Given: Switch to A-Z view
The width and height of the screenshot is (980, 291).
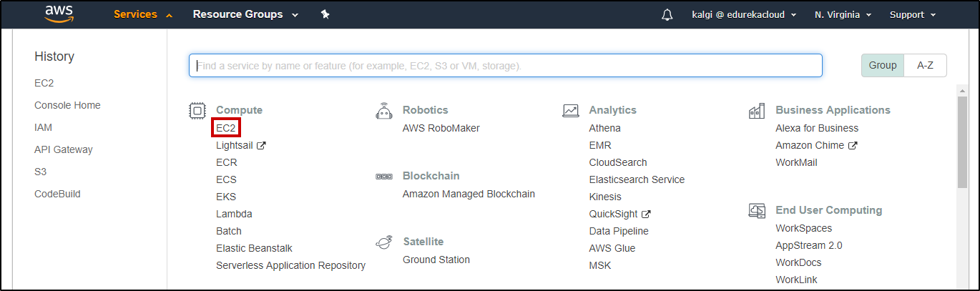Looking at the screenshot, I should point(926,65).
